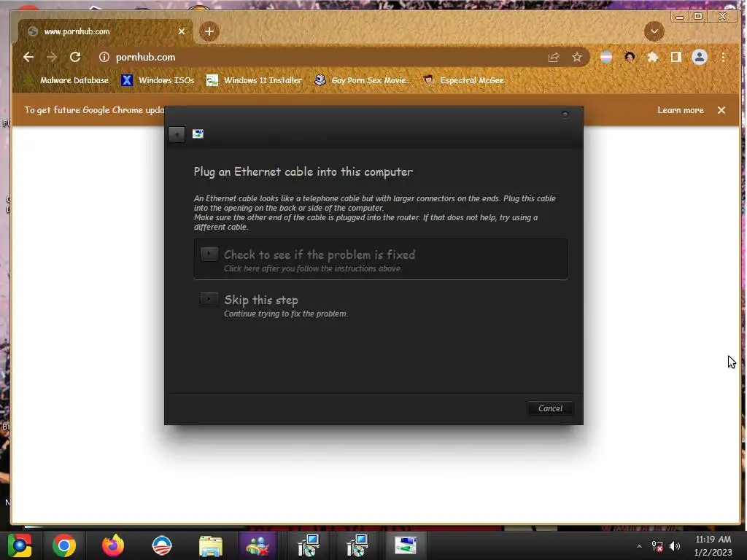The image size is (747, 560).
Task: Bookmark this tab with star icon
Action: click(x=577, y=57)
